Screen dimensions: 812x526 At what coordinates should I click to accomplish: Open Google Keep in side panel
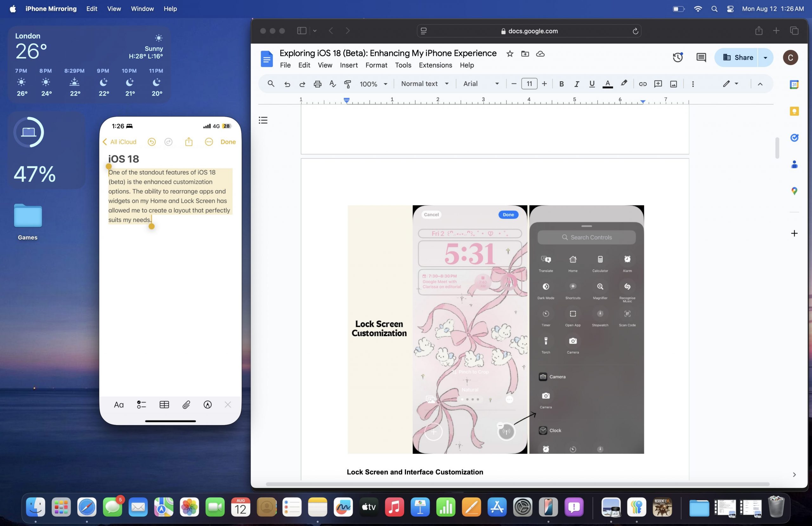794,111
